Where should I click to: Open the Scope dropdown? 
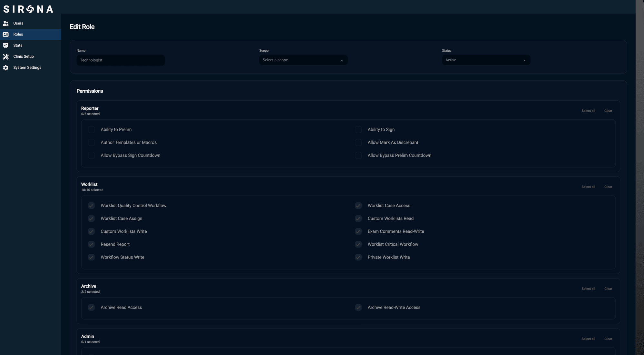(303, 60)
